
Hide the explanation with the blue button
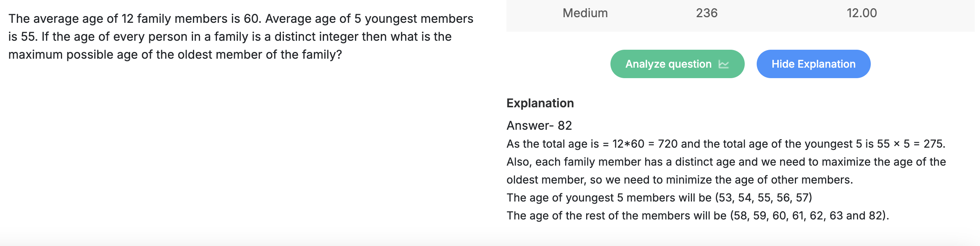click(x=814, y=64)
